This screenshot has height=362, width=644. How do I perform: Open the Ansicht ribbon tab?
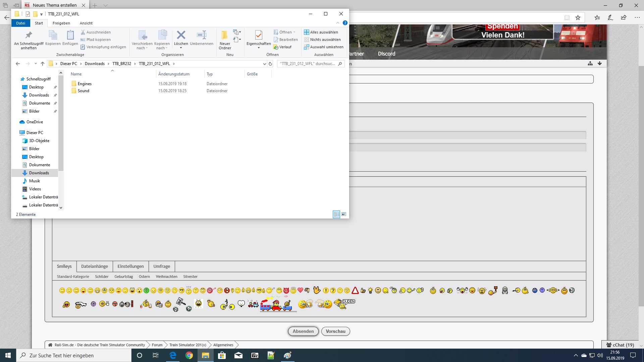86,23
